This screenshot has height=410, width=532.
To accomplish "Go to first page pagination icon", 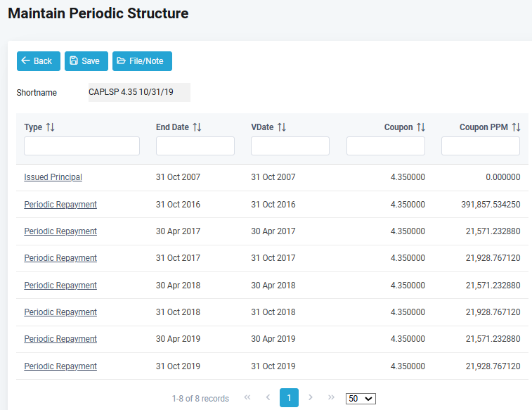I will point(247,398).
